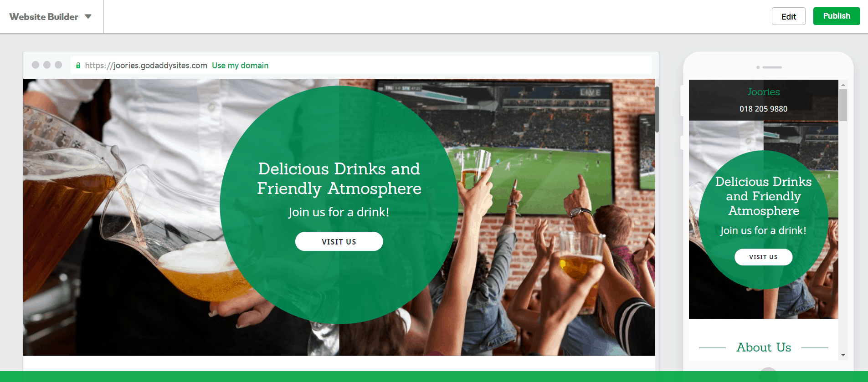This screenshot has width=868, height=382.
Task: Publish the website
Action: (837, 16)
